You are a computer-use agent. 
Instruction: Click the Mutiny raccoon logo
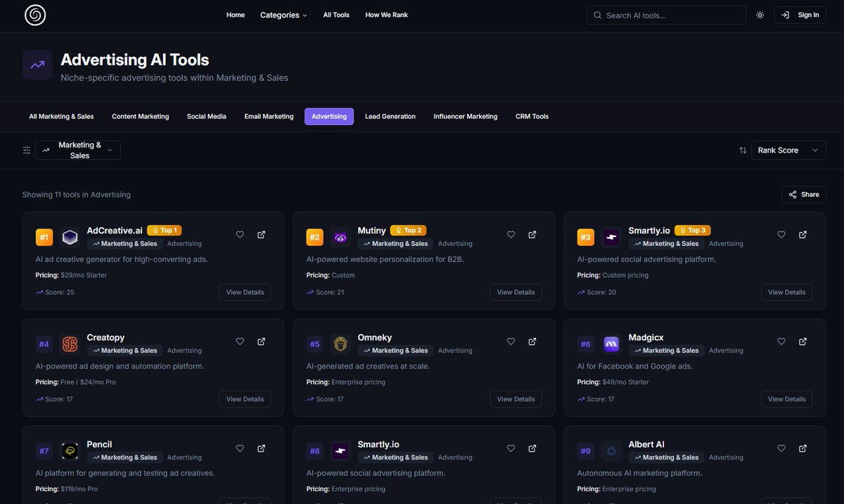point(340,238)
